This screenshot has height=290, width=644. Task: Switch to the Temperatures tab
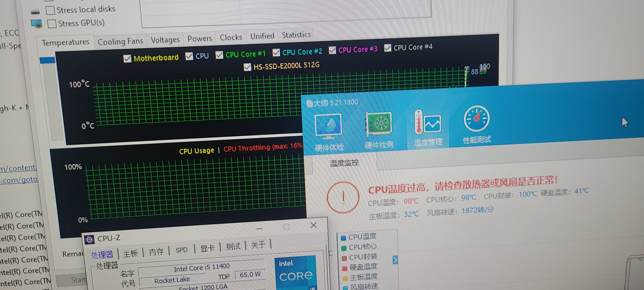pyautogui.click(x=65, y=42)
